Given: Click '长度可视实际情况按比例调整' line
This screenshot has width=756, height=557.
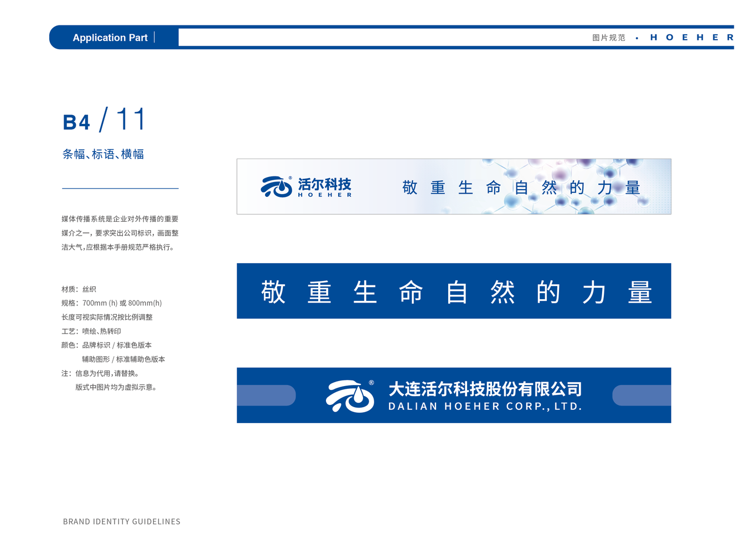Looking at the screenshot, I should point(107,317).
